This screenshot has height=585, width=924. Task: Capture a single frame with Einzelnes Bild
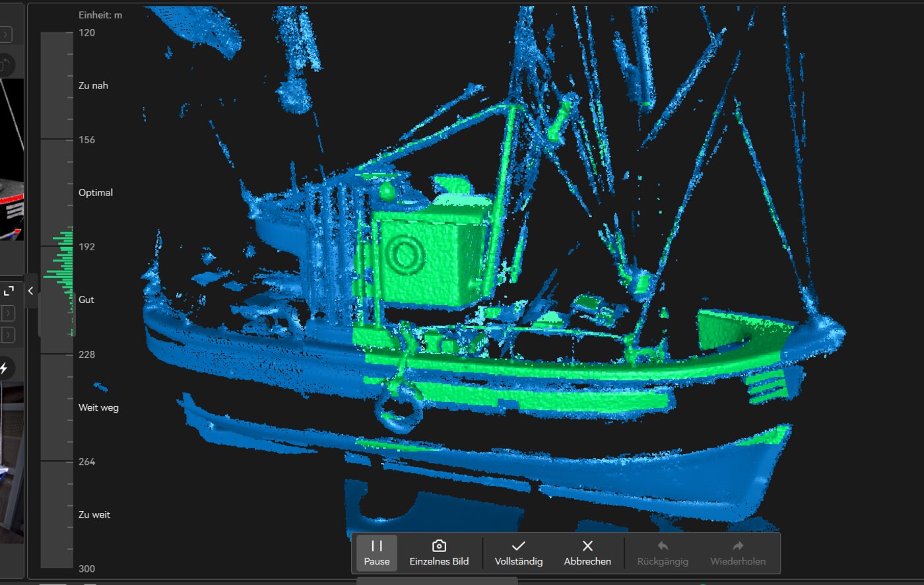tap(439, 553)
